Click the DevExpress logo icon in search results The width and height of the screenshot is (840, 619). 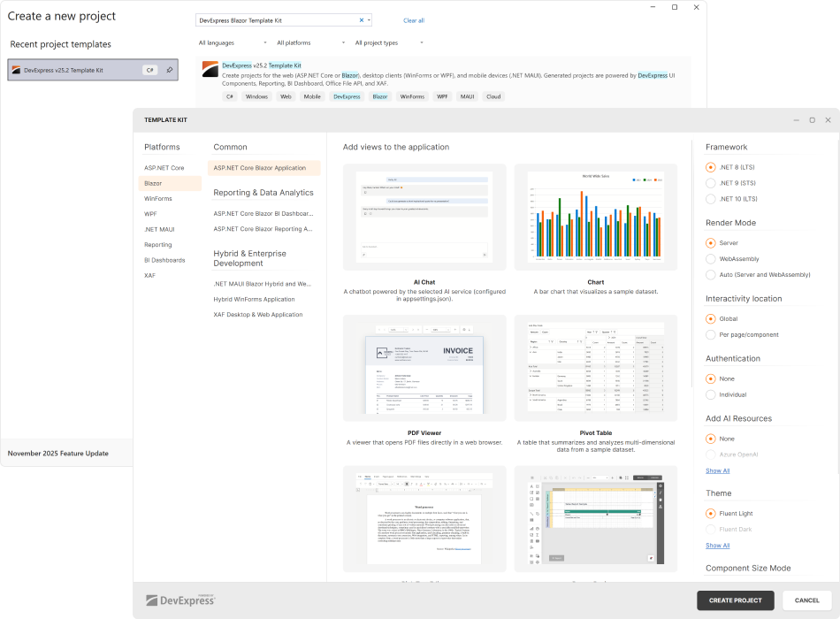210,69
